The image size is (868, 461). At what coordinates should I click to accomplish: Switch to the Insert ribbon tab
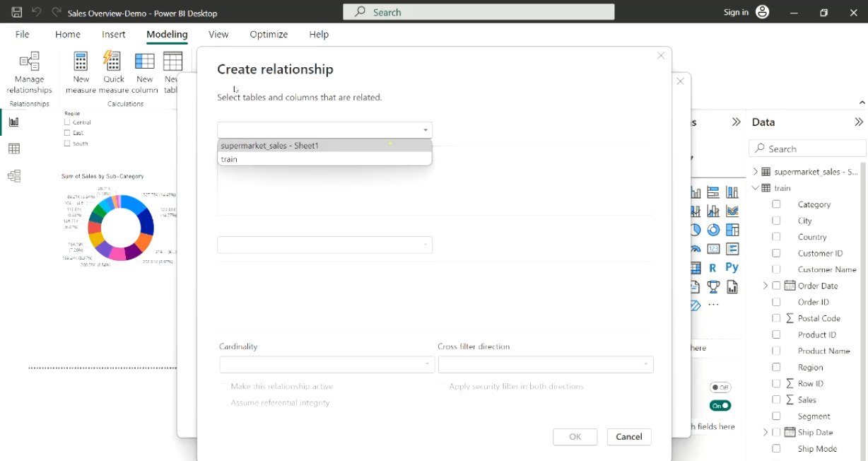tap(113, 34)
